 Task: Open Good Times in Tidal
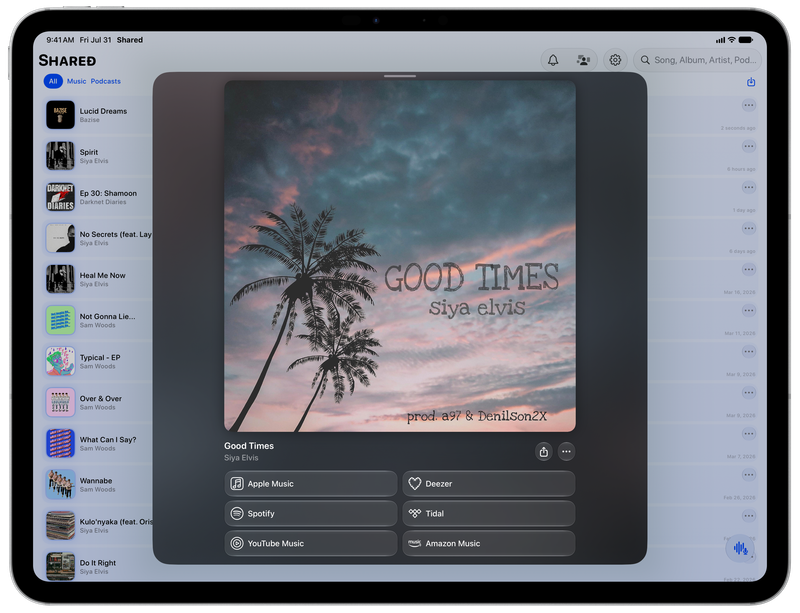[489, 513]
